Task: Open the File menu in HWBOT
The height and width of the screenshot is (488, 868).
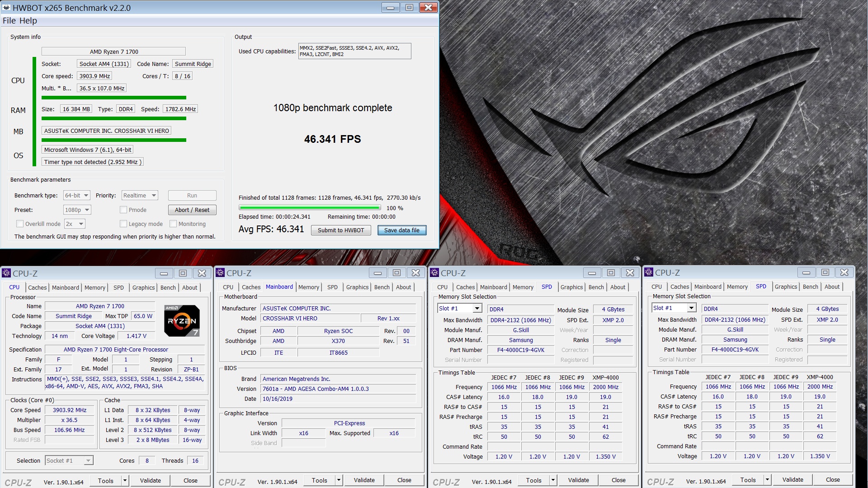Action: 9,21
